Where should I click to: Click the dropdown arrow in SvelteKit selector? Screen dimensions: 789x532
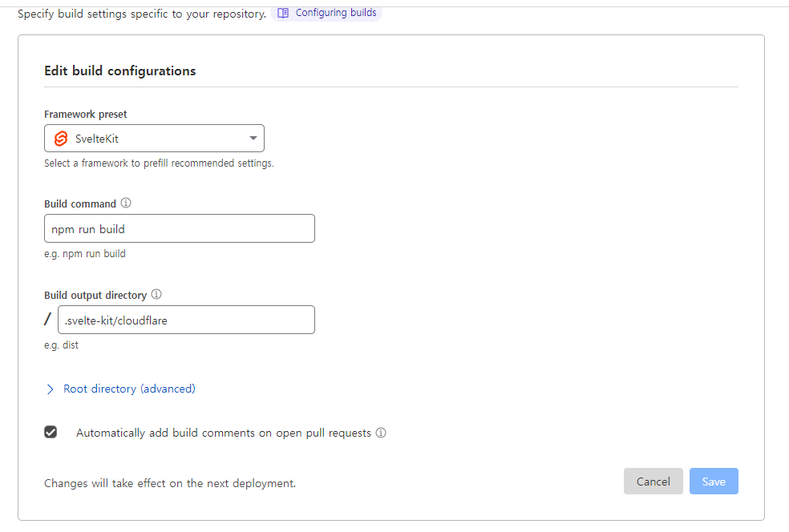(253, 139)
